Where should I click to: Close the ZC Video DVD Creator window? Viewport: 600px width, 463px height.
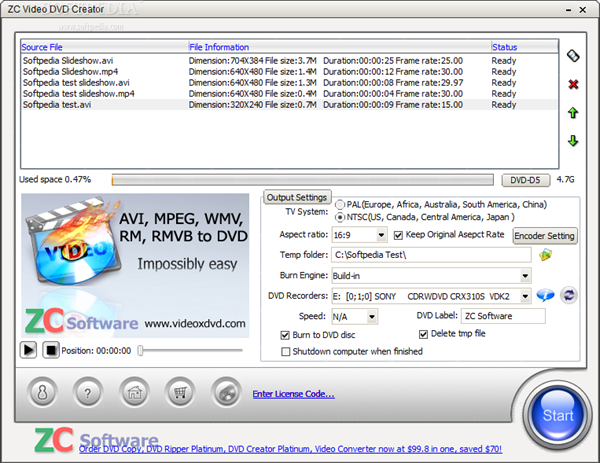[582, 10]
